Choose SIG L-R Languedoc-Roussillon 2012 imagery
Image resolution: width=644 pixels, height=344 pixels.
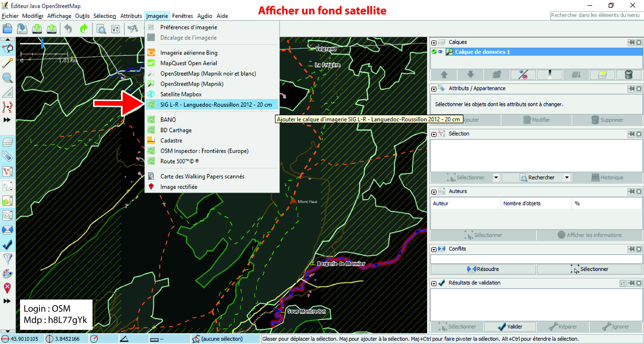coord(216,105)
